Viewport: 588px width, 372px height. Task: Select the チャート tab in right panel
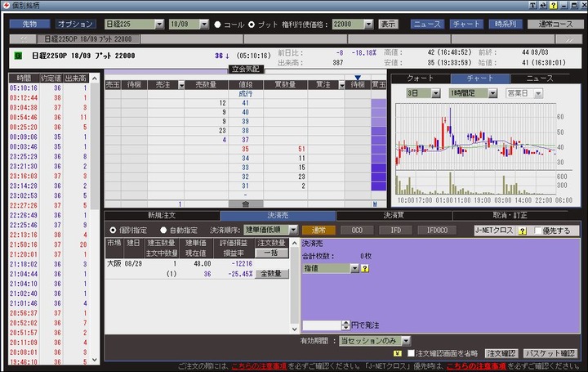point(480,78)
